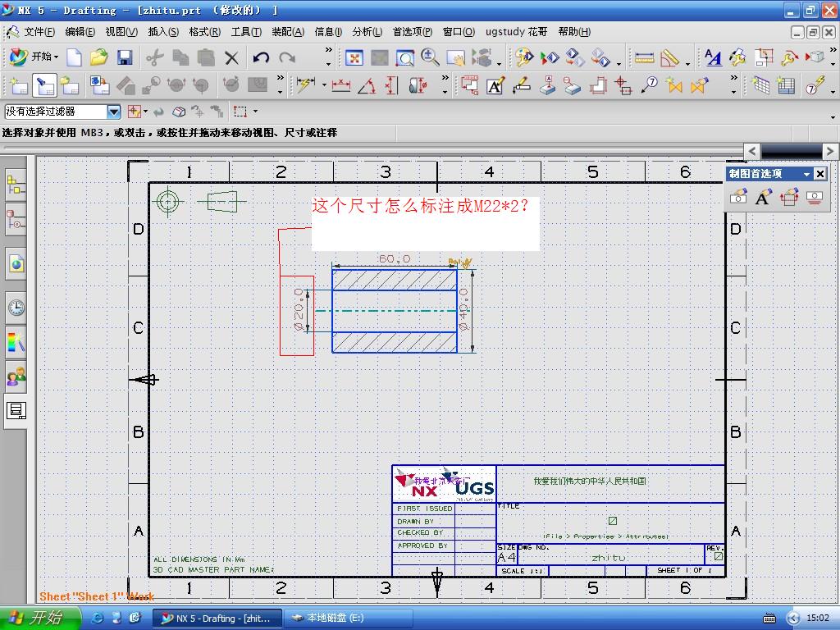Image resolution: width=840 pixels, height=630 pixels.
Task: Click the Annotation preferences A icon in 制图首选项
Action: pos(763,197)
